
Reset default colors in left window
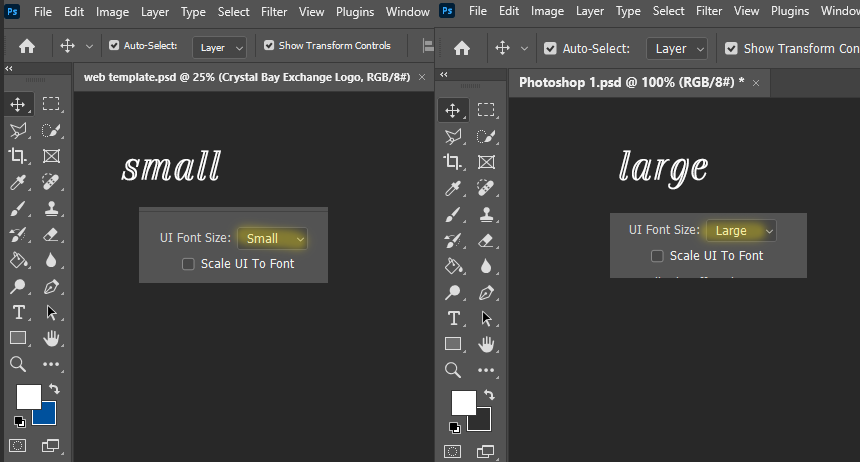[x=19, y=421]
